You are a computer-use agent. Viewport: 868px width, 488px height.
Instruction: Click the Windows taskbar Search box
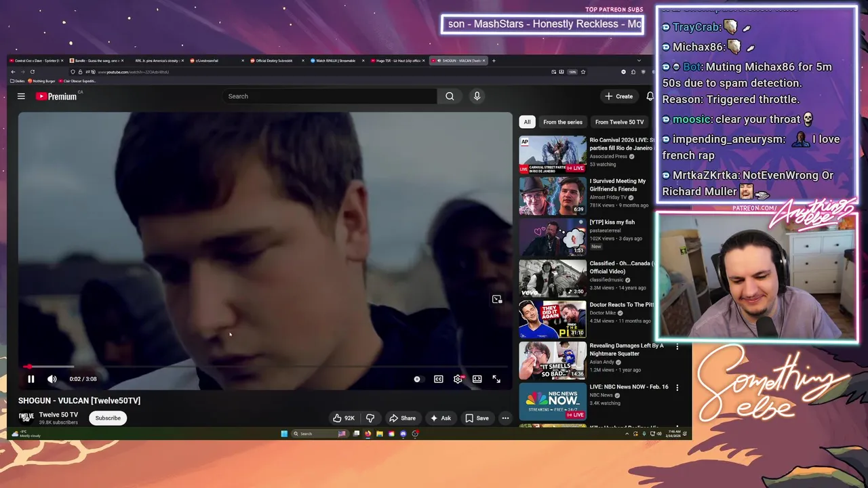pyautogui.click(x=320, y=434)
